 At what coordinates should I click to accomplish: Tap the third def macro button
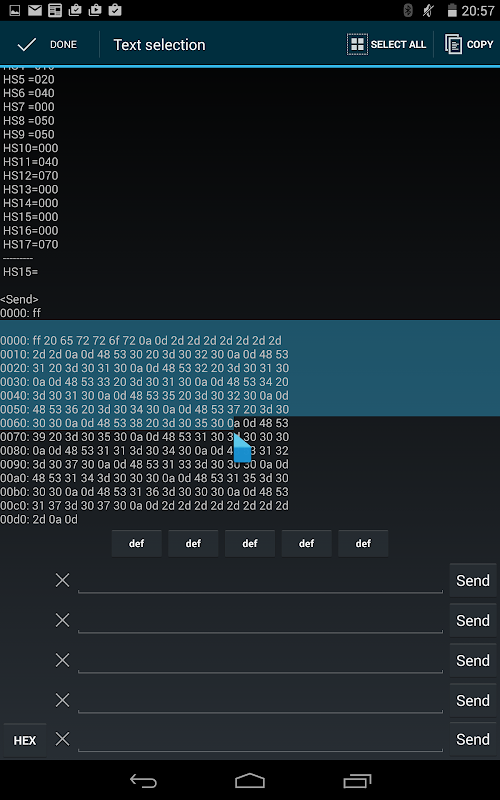tap(249, 543)
